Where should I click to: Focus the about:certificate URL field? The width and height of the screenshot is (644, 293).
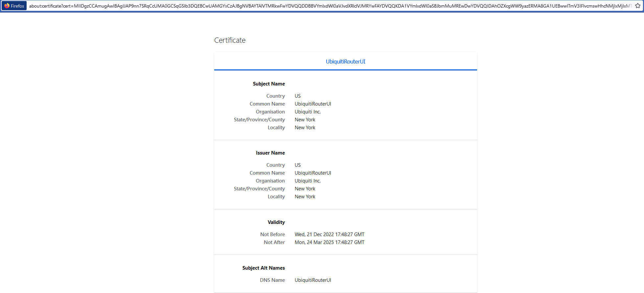330,6
